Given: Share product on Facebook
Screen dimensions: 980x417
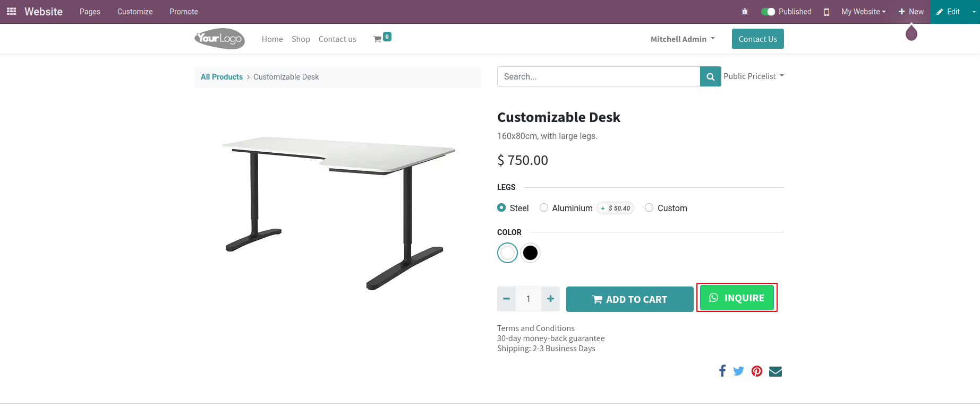Looking at the screenshot, I should coord(722,371).
